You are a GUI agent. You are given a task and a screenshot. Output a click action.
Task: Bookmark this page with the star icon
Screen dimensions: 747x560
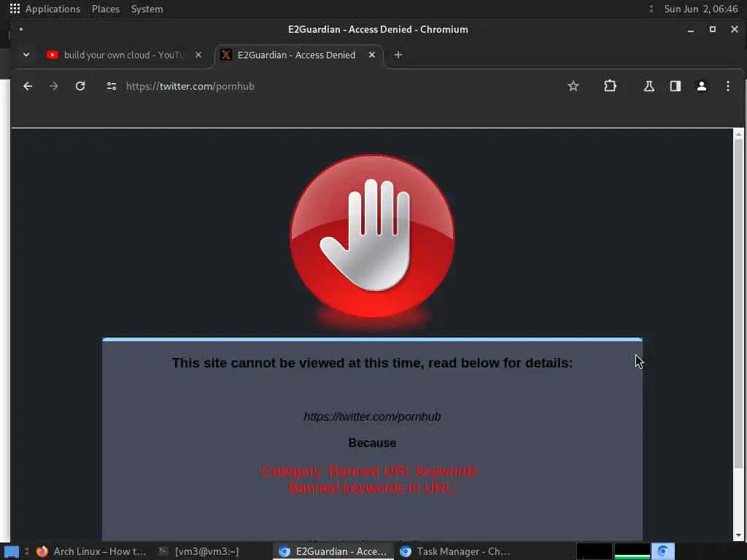[573, 86]
